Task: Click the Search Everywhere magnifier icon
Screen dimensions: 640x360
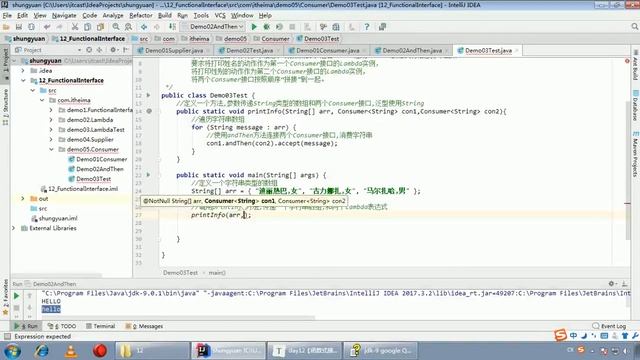Action: pos(635,27)
